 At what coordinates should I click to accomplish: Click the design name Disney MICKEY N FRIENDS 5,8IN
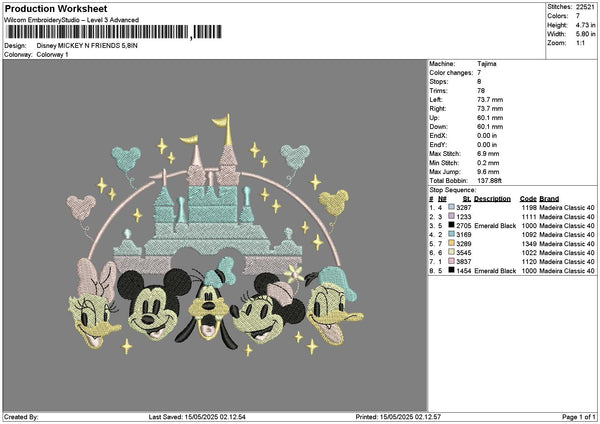(x=87, y=46)
